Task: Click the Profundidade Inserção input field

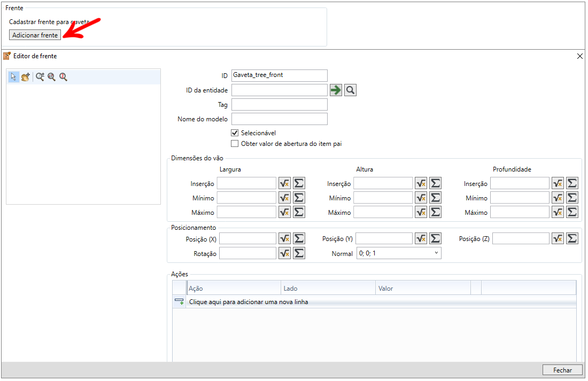Action: tap(520, 183)
